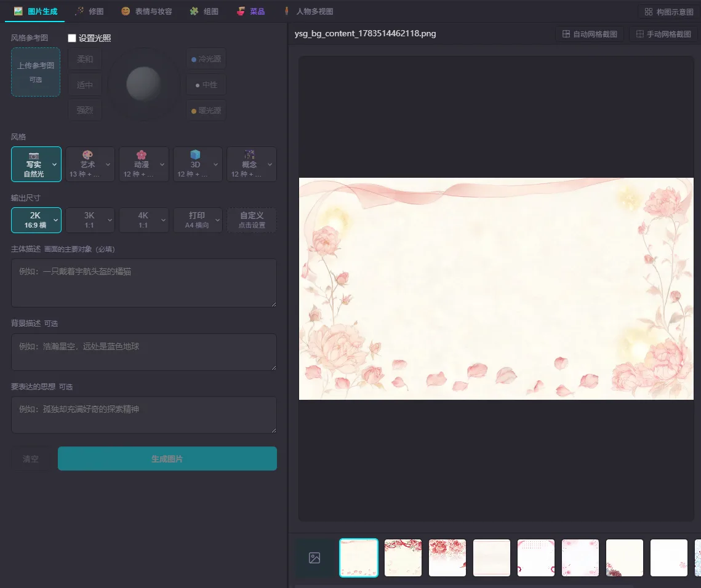Click the 清空 button
Image resolution: width=701 pixels, height=588 pixels.
tap(30, 459)
